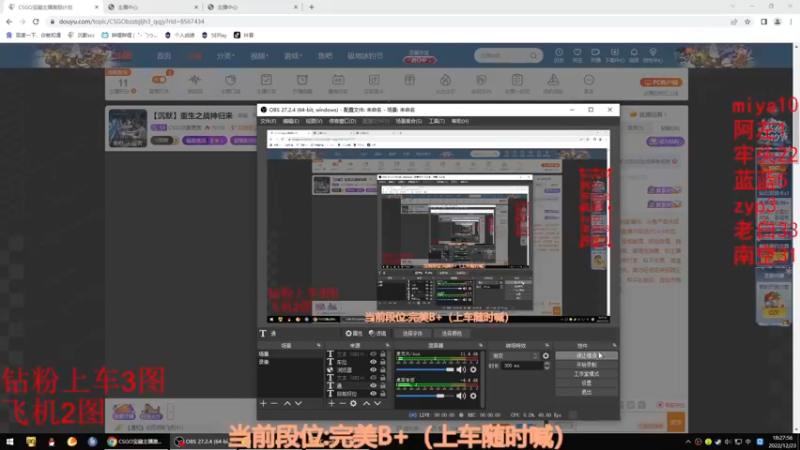Open source properties gear below sources list

(x=353, y=404)
